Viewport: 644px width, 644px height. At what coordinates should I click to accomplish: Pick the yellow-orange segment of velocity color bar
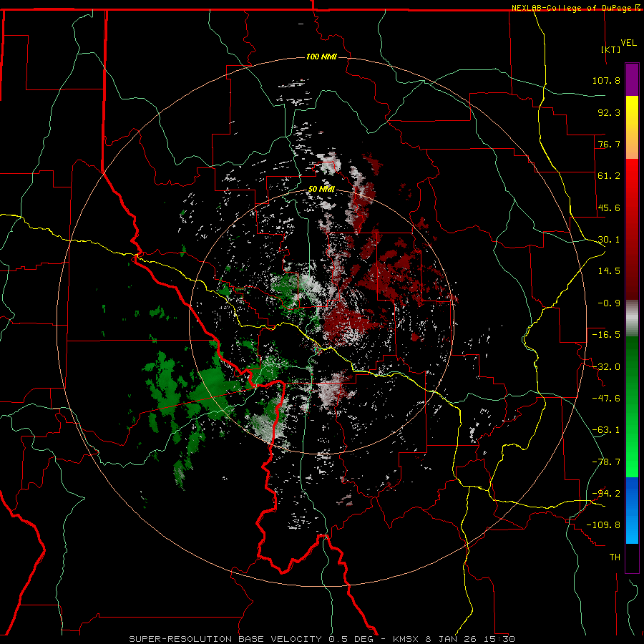pos(632,127)
